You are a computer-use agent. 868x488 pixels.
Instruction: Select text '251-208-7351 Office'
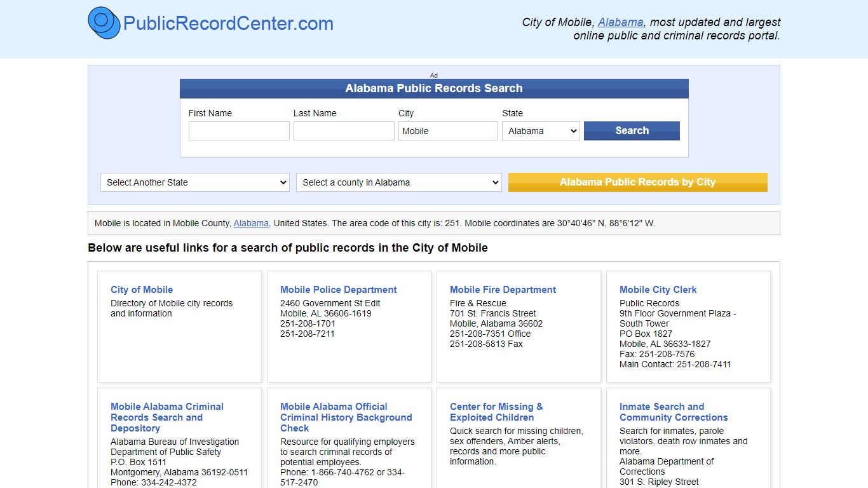click(490, 334)
